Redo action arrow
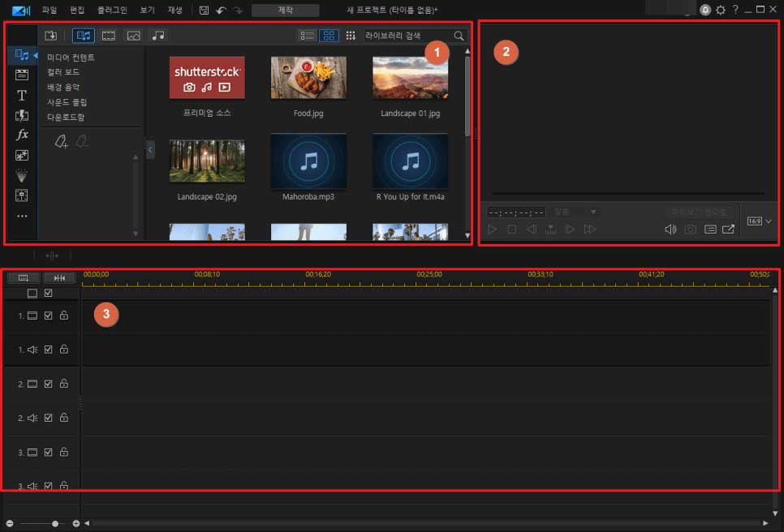The image size is (784, 532). 238,10
